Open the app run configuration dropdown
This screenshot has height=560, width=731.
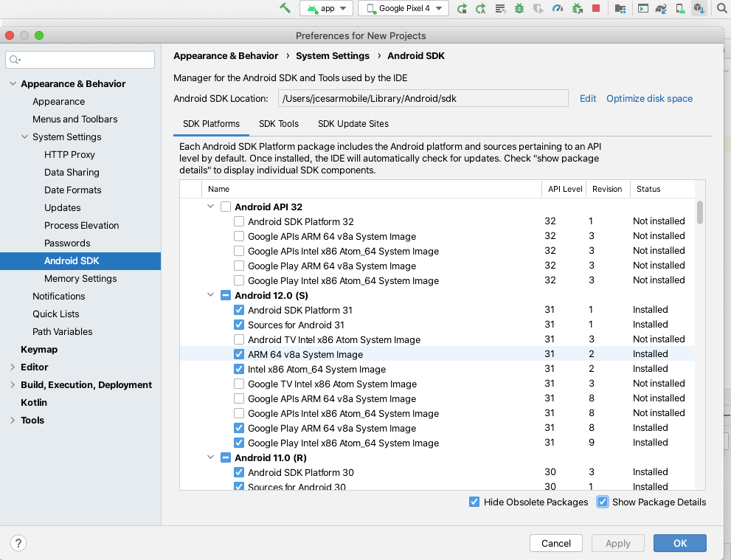[326, 8]
